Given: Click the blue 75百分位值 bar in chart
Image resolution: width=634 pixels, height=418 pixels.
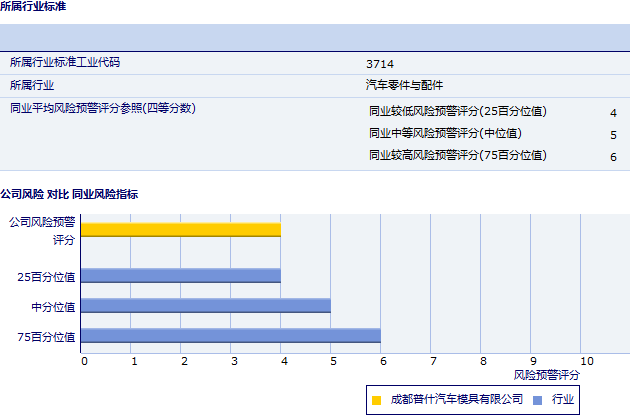Looking at the screenshot, I should 231,336.
